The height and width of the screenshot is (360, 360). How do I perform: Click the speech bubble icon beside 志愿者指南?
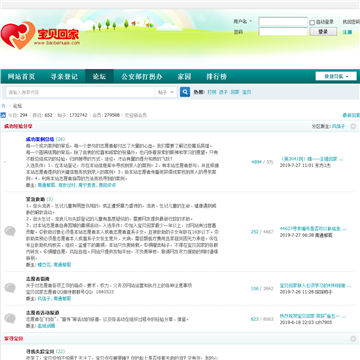(10, 288)
